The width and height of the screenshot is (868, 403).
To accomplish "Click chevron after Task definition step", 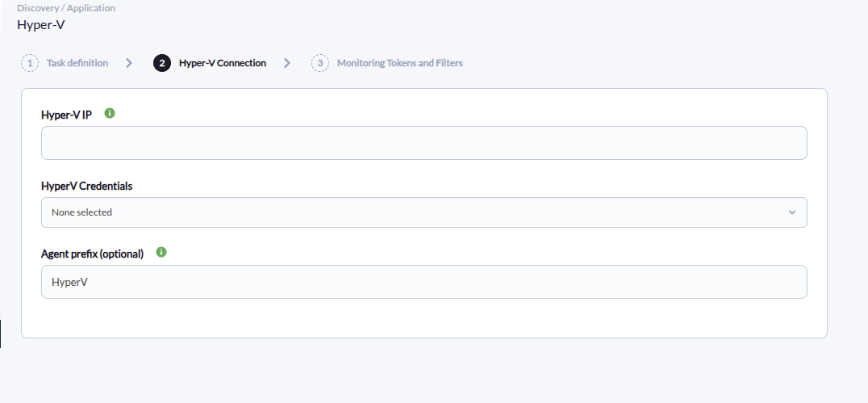I will click(129, 63).
